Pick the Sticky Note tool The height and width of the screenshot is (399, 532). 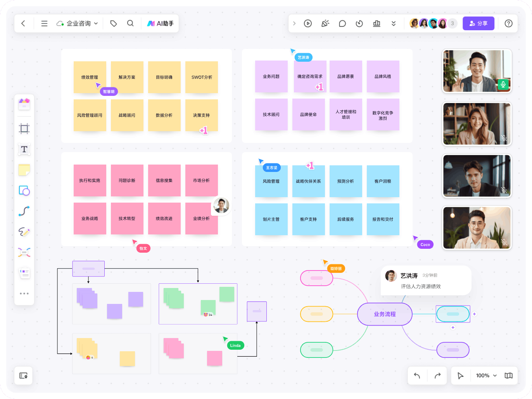24,170
